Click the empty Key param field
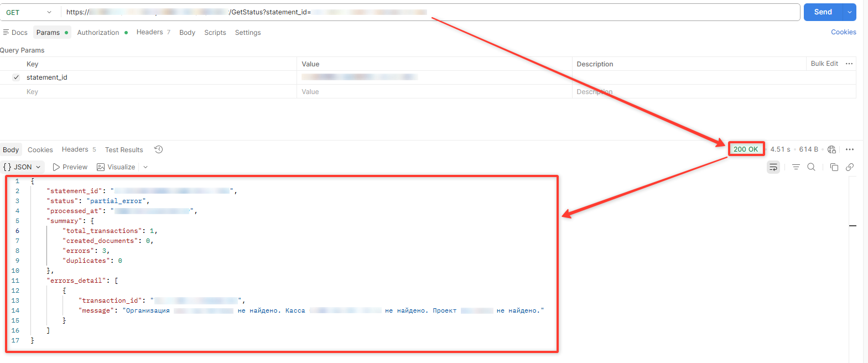Image resolution: width=868 pixels, height=363 pixels. [160, 92]
